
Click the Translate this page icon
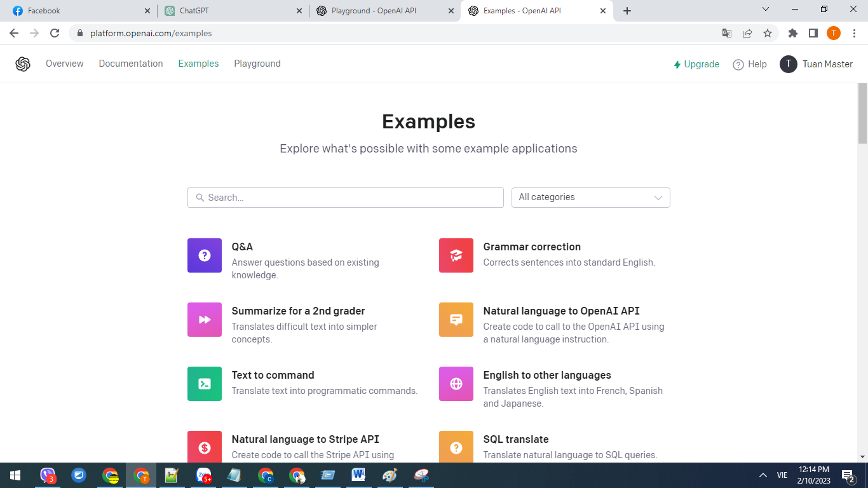[727, 33]
